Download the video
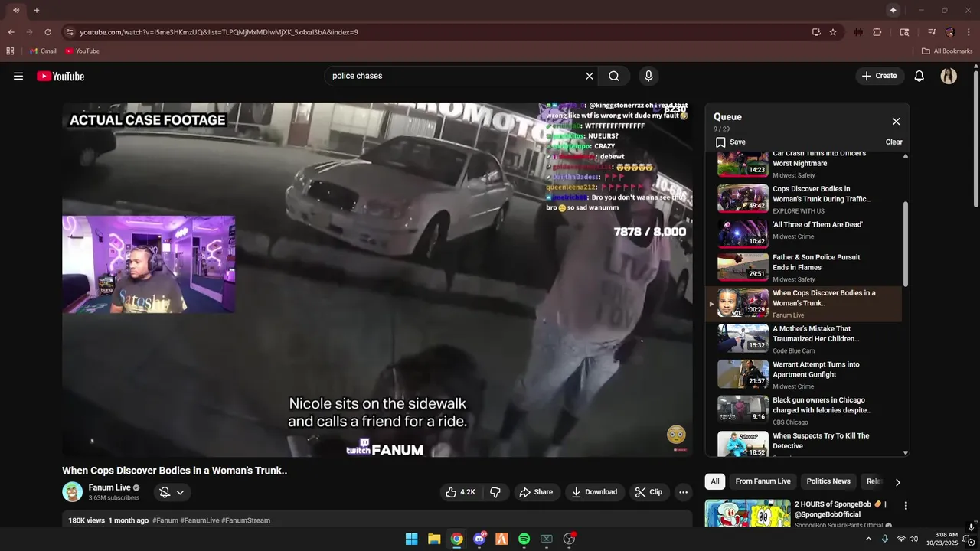 pos(594,492)
